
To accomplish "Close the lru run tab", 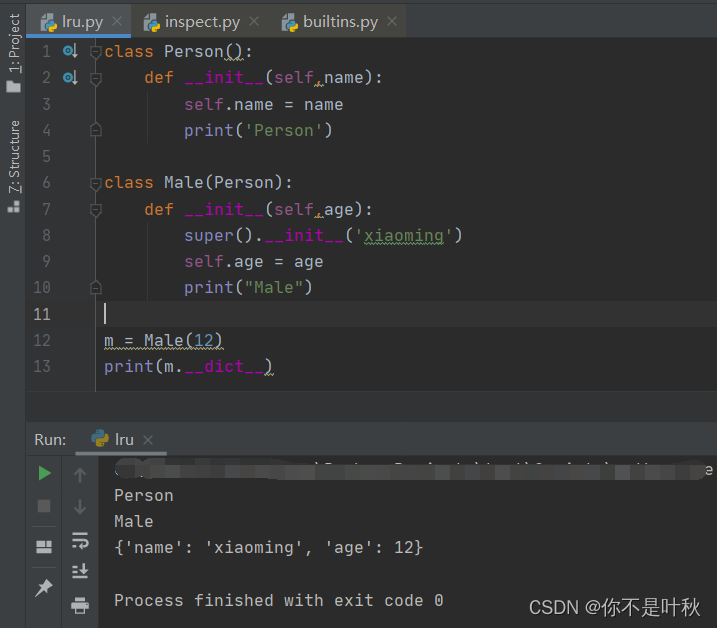I will [x=148, y=440].
